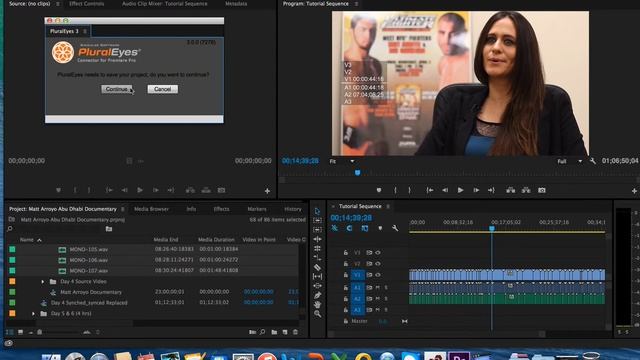
Task: Select the Zoom tool in the tools panel
Action: (x=317, y=314)
